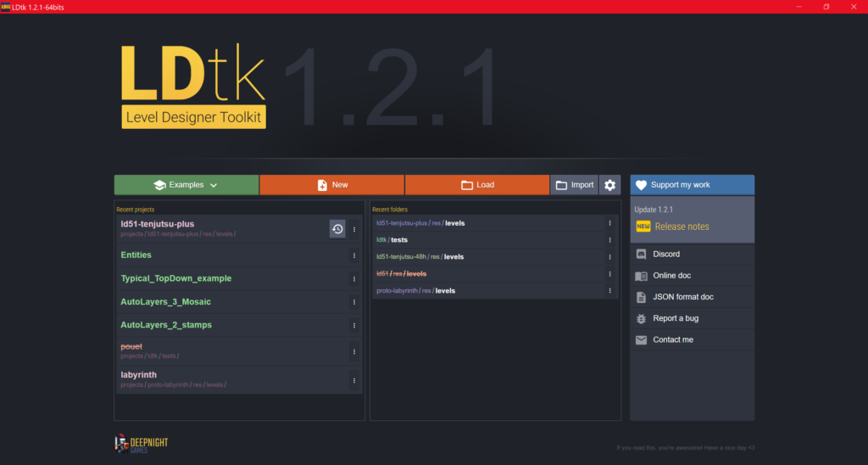
Task: Click the LDtk app icon in title bar
Action: [6, 7]
